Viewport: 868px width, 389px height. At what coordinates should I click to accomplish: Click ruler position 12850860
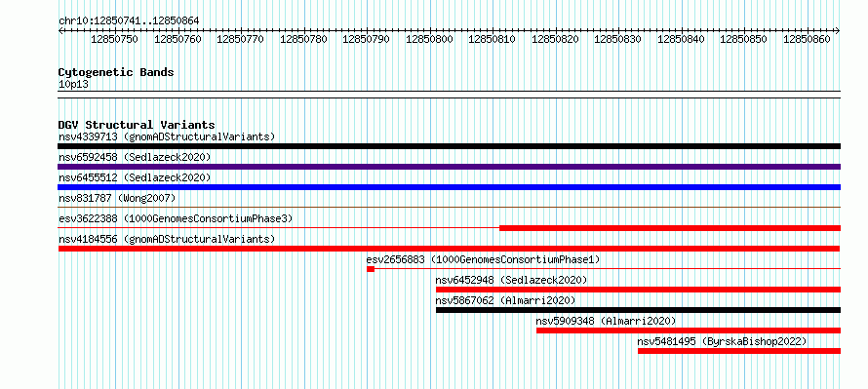(x=806, y=39)
